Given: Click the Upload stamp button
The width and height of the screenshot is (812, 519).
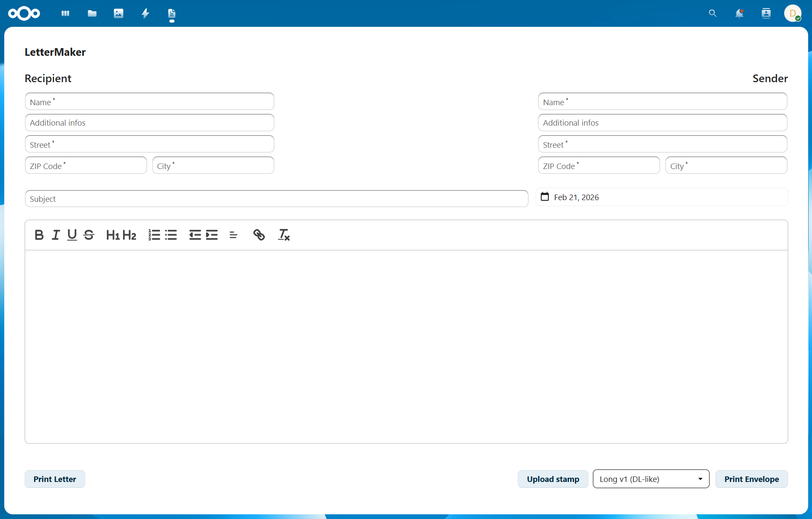Looking at the screenshot, I should (x=553, y=479).
